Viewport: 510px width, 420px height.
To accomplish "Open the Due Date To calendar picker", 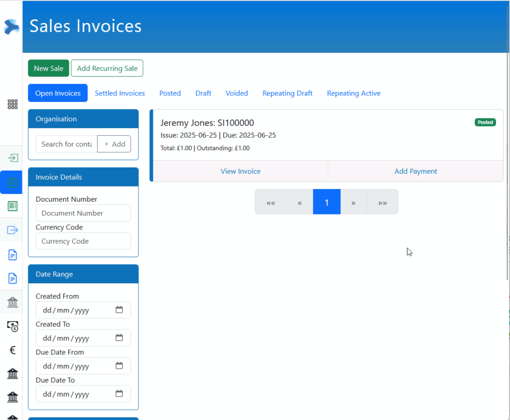I will (x=119, y=394).
